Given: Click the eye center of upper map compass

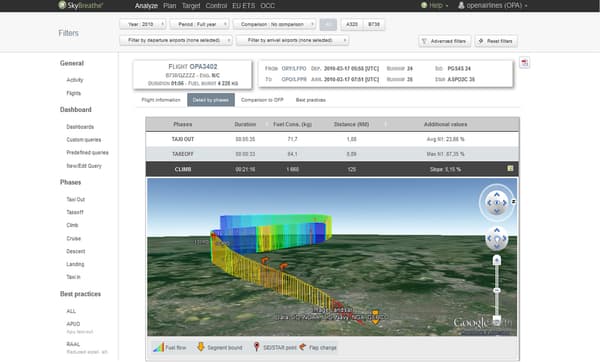Looking at the screenshot, I should click(x=497, y=203).
